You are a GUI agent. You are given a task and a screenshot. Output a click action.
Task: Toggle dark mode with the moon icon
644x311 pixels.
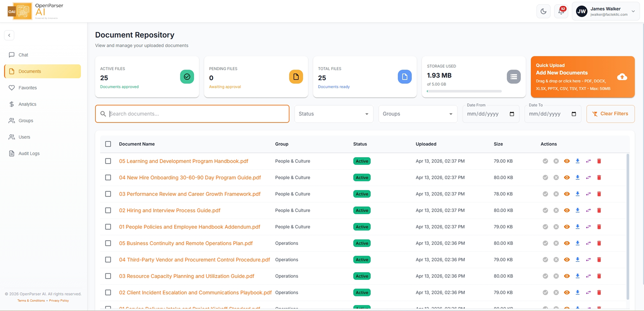coord(543,11)
